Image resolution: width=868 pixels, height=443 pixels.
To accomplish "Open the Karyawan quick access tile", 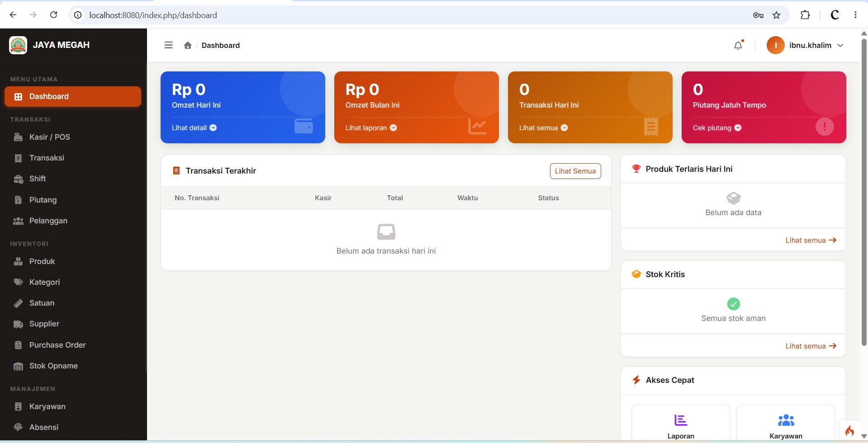I will click(786, 424).
